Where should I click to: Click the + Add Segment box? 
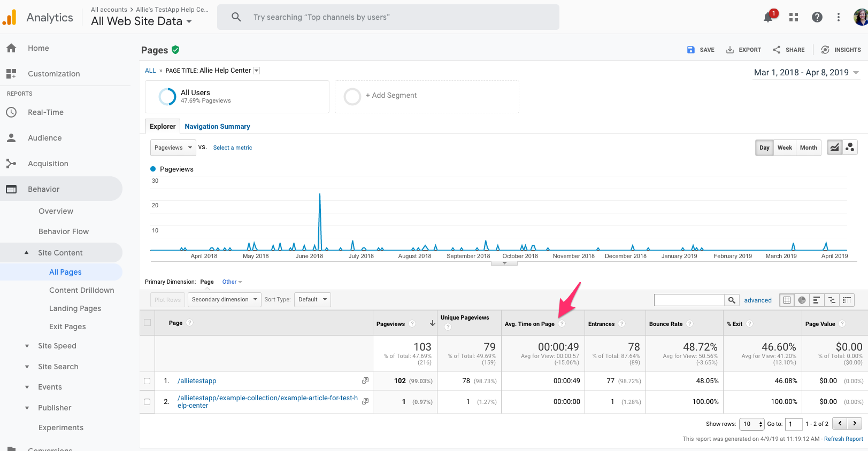coord(427,97)
